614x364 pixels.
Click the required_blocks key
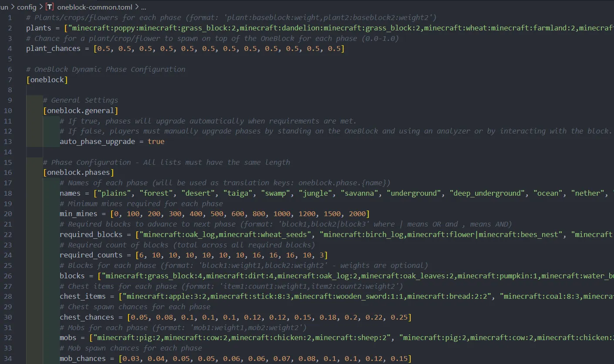(91, 235)
